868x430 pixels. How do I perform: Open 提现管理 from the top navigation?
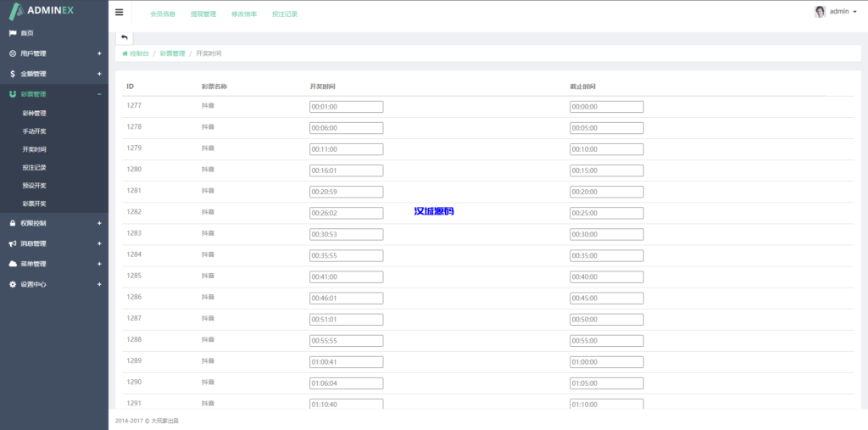click(x=203, y=14)
